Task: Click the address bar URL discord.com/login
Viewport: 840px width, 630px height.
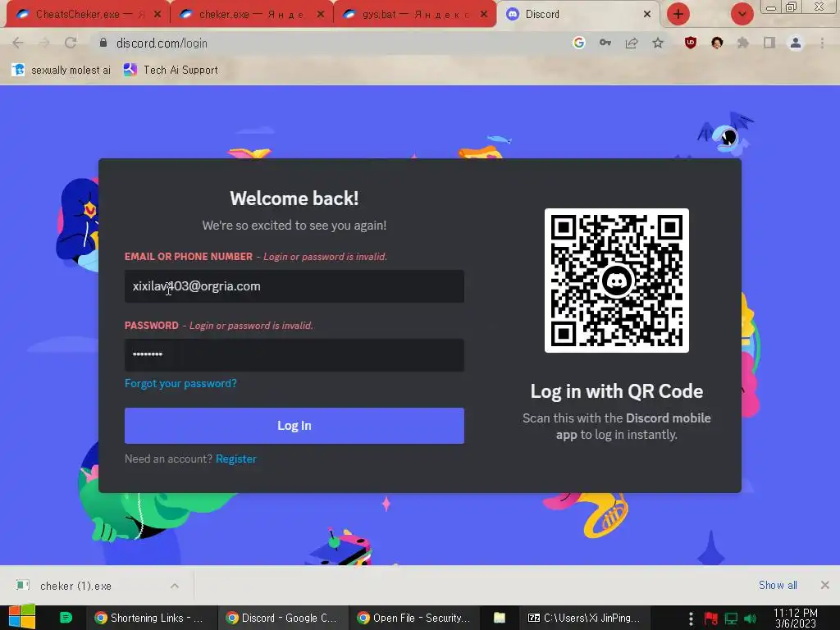Action: coord(162,43)
